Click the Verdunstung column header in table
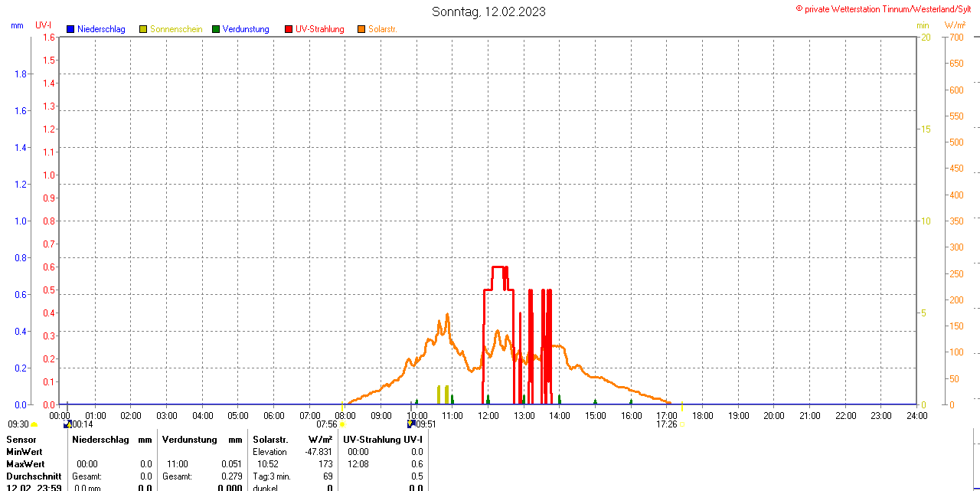 (190, 440)
